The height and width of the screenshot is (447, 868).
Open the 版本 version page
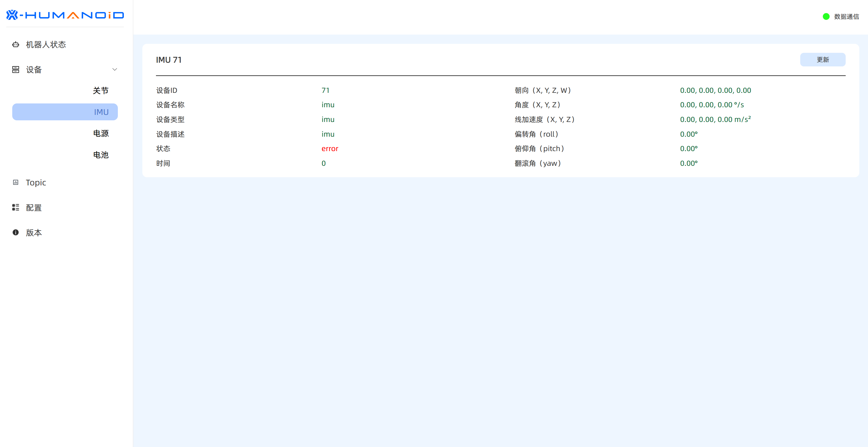tap(34, 232)
